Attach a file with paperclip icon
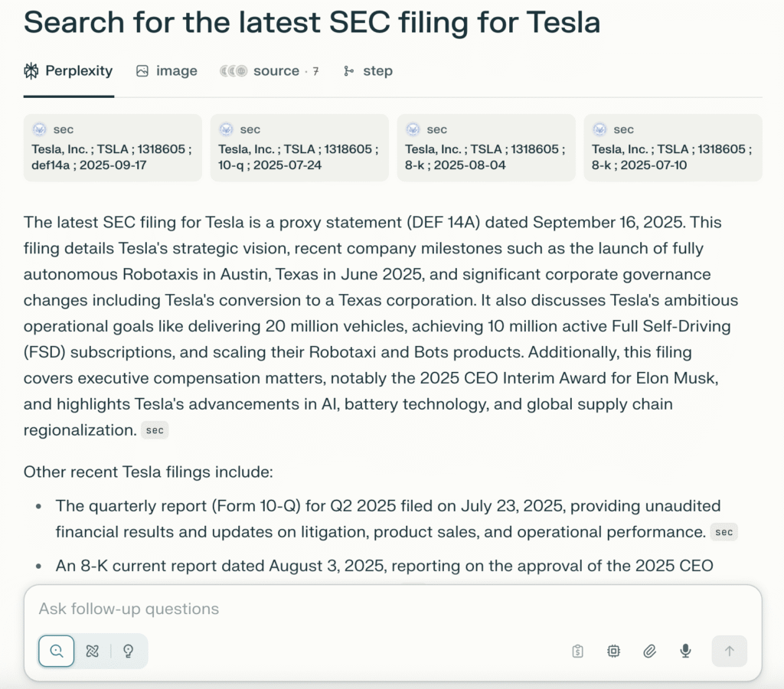 [x=649, y=651]
